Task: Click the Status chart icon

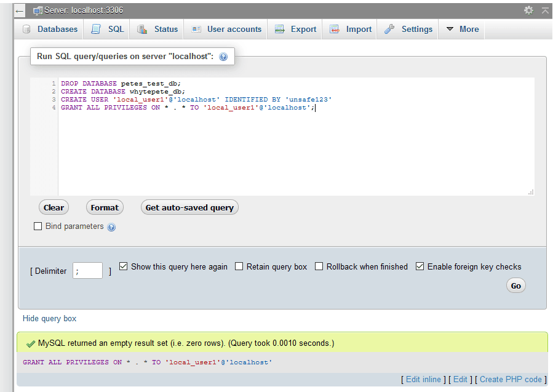Action: pos(141,30)
